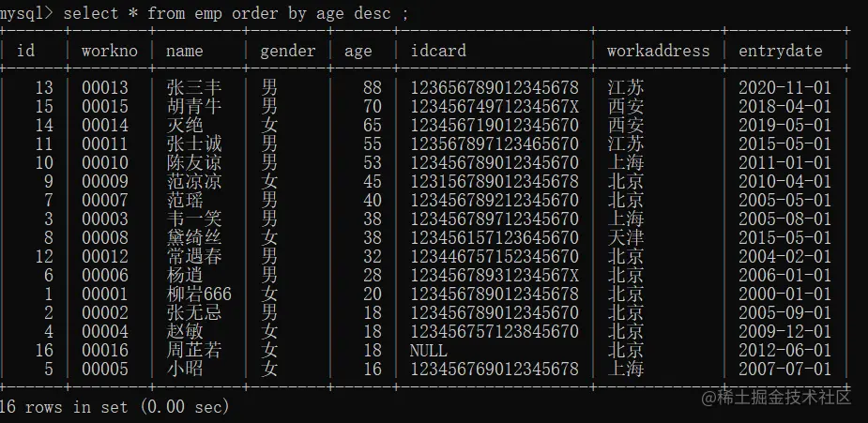Screen dimensions: 868x423
Task: Click age value 16
Action: [373, 370]
